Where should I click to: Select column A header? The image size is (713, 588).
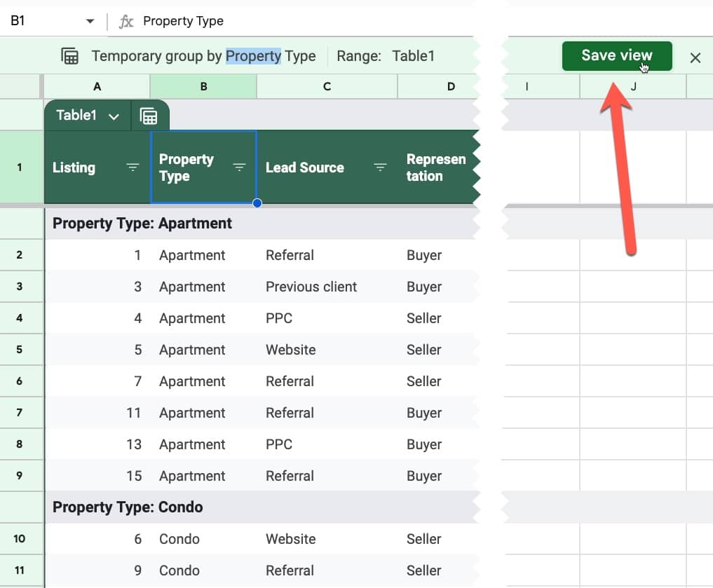(97, 86)
